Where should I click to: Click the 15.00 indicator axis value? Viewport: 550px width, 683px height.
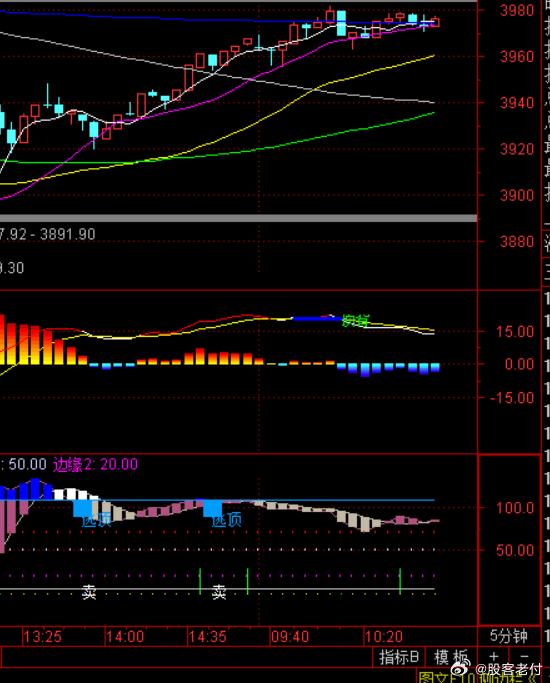(515, 332)
